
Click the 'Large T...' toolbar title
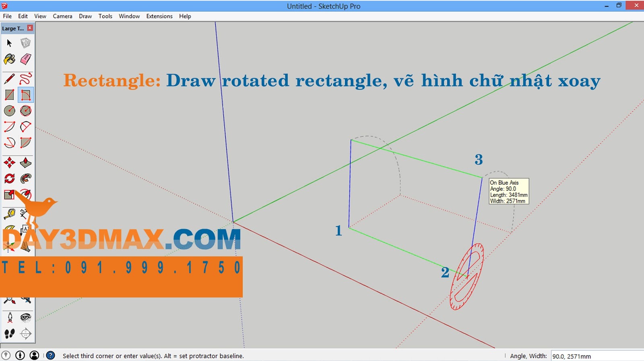click(x=13, y=29)
